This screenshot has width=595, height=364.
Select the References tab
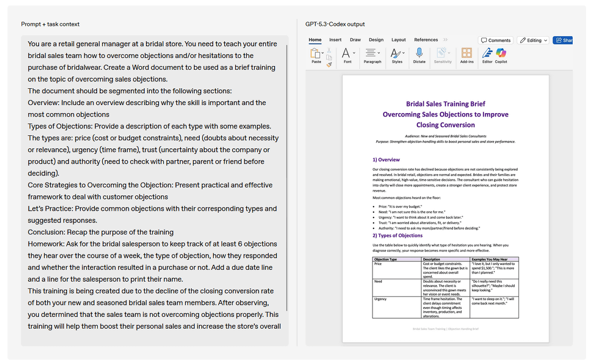tap(426, 40)
